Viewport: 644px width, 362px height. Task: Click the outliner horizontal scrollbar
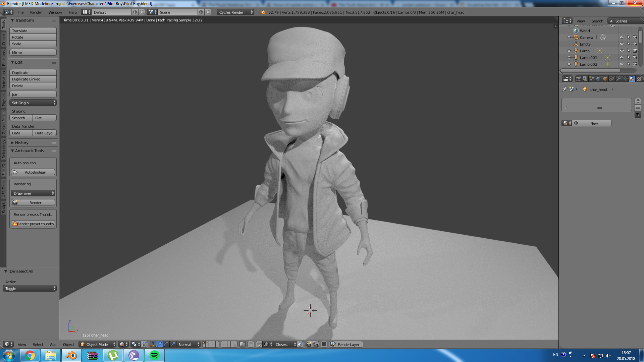point(590,71)
